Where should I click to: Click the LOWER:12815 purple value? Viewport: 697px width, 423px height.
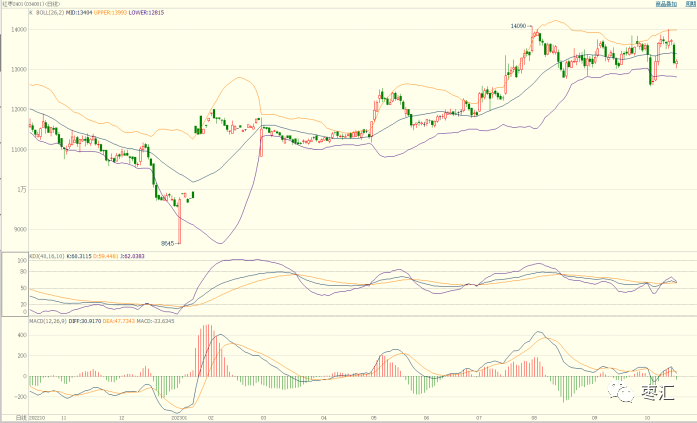[146, 13]
